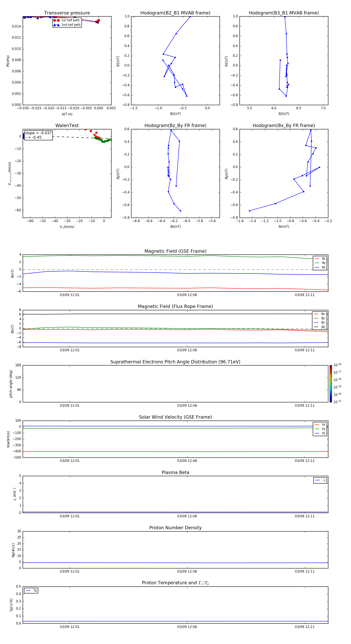Viewport: 351px width, 644px height.
Task: Click "03/09 12:11" tick under Proton Temperature panel
Action: [x=305, y=627]
